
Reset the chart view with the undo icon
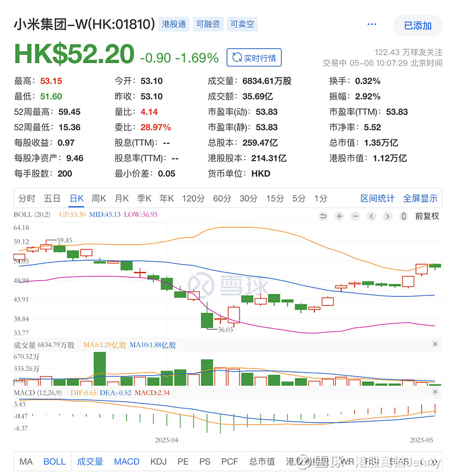[323, 216]
